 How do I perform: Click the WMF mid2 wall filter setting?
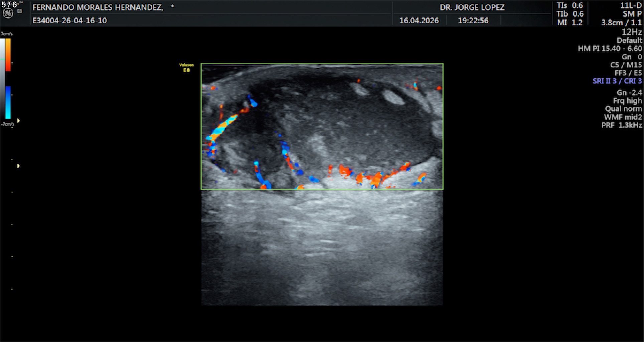pyautogui.click(x=623, y=117)
